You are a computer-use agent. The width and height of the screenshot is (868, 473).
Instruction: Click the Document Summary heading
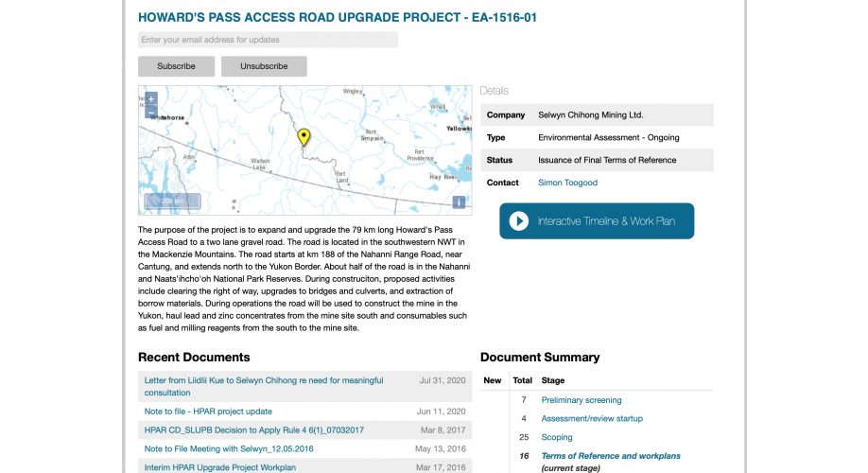coord(540,358)
